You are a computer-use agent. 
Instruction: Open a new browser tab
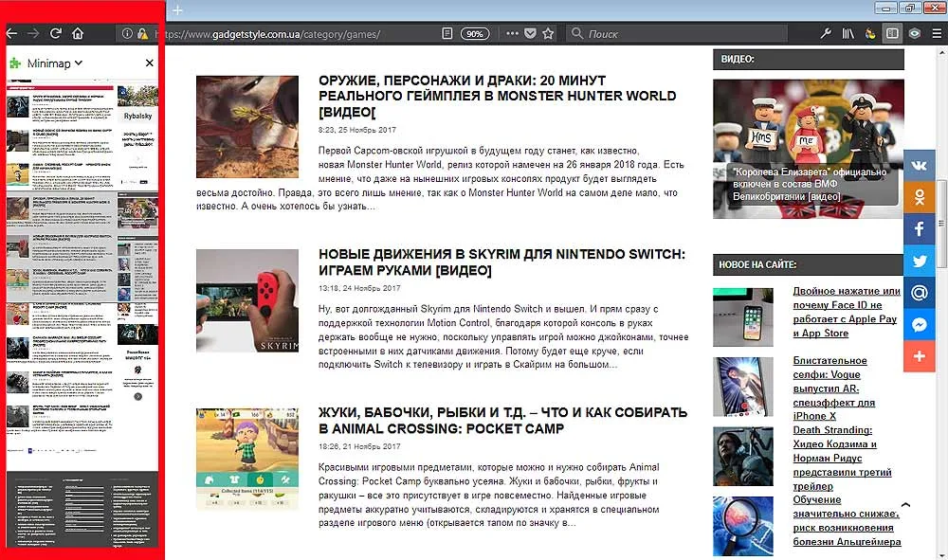pos(177,10)
